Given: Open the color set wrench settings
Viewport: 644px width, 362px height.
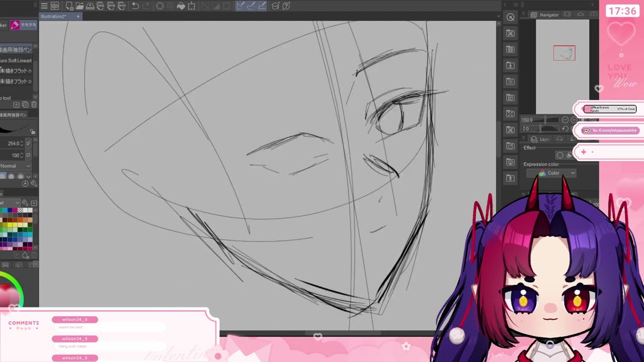Looking at the screenshot, I should [25, 203].
